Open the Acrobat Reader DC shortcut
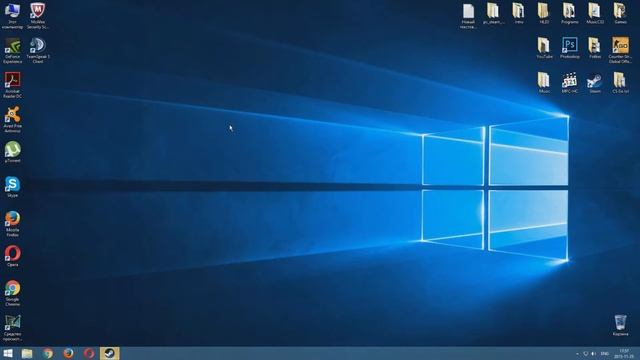This screenshot has width=640, height=360. [12, 85]
